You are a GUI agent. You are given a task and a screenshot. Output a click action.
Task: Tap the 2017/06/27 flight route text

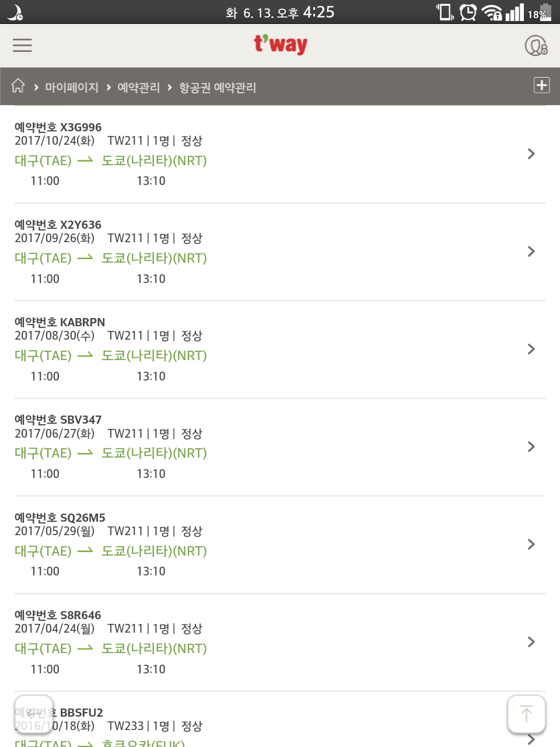tap(111, 453)
